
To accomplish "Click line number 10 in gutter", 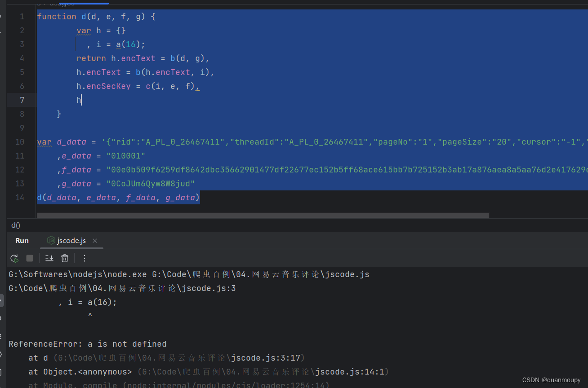I will coord(20,142).
